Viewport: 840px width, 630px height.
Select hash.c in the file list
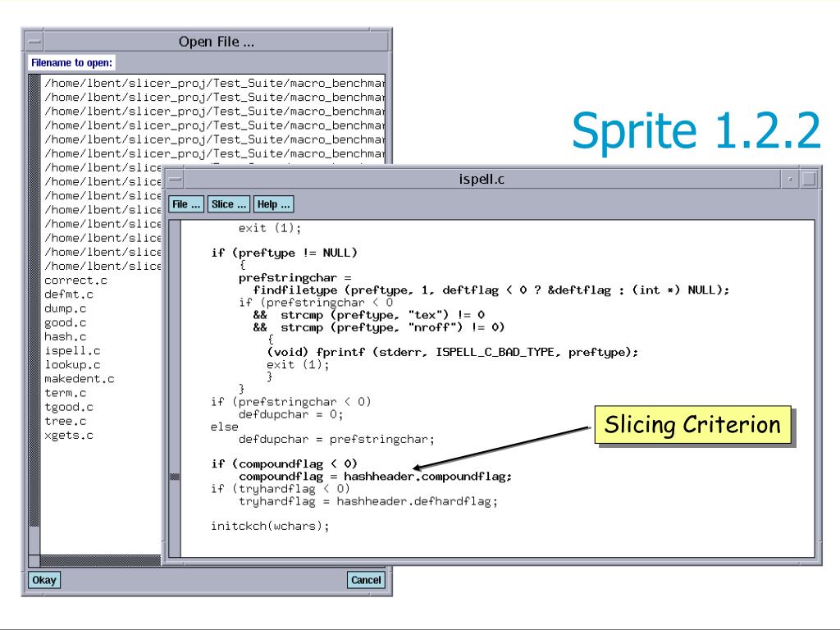tap(66, 336)
